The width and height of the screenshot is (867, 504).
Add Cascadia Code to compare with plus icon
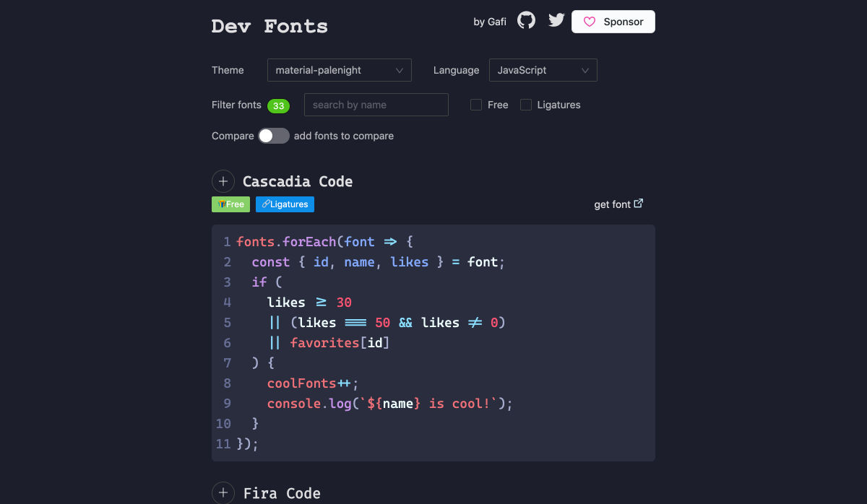point(223,181)
